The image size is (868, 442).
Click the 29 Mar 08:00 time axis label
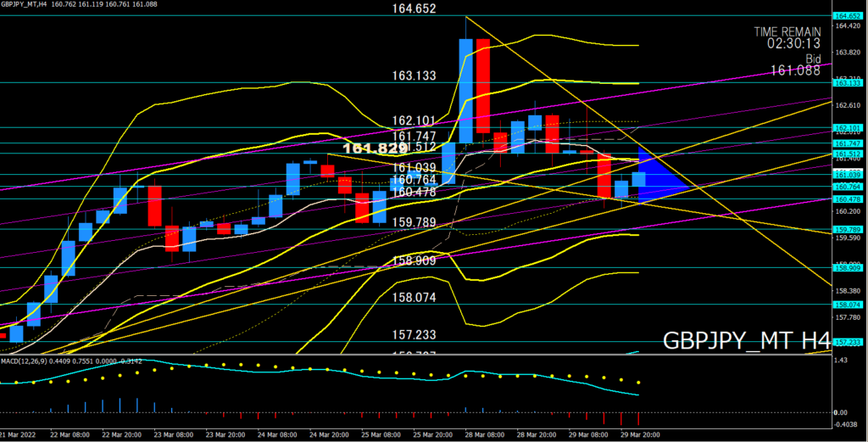coord(587,435)
